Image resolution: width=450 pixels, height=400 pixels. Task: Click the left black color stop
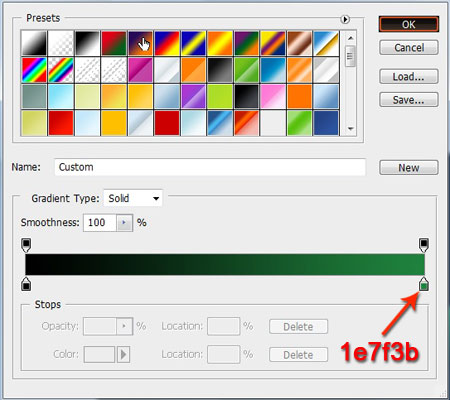click(26, 284)
